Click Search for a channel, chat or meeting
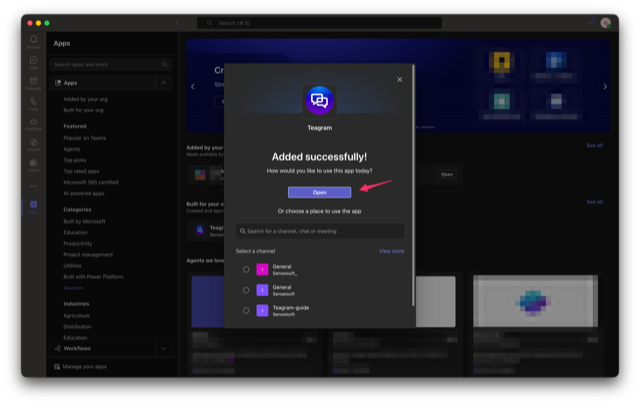 (320, 231)
